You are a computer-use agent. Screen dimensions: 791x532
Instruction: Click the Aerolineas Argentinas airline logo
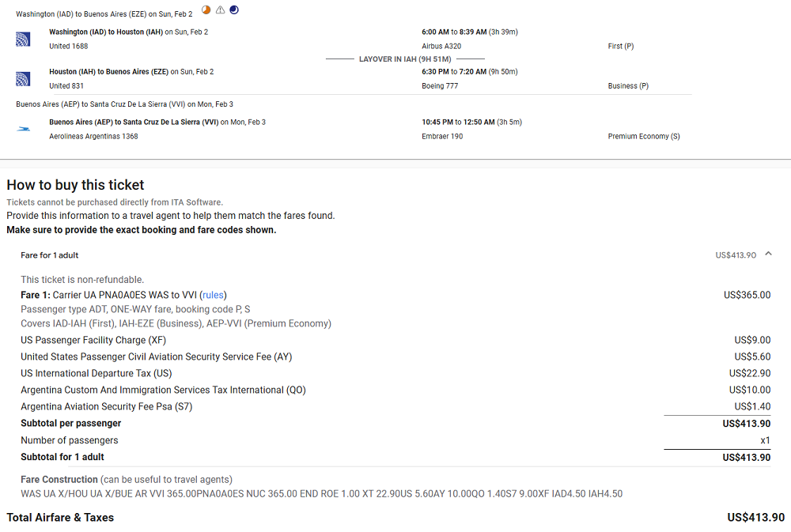point(23,129)
